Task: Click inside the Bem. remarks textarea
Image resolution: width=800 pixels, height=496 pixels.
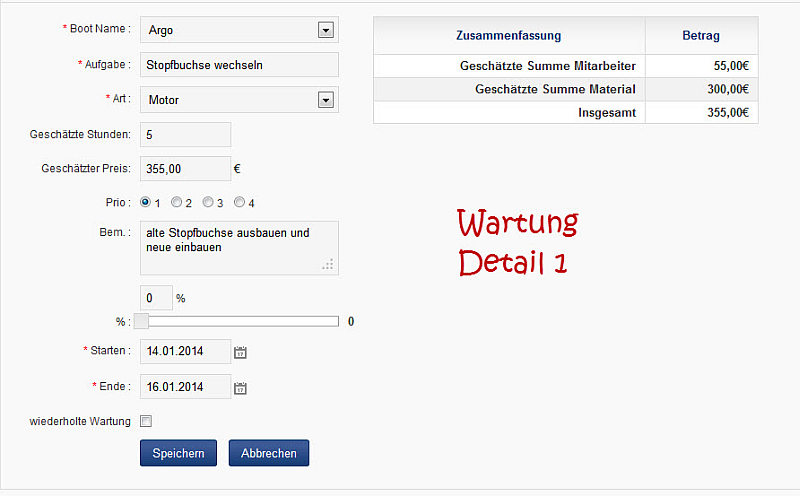Action: pos(239,247)
